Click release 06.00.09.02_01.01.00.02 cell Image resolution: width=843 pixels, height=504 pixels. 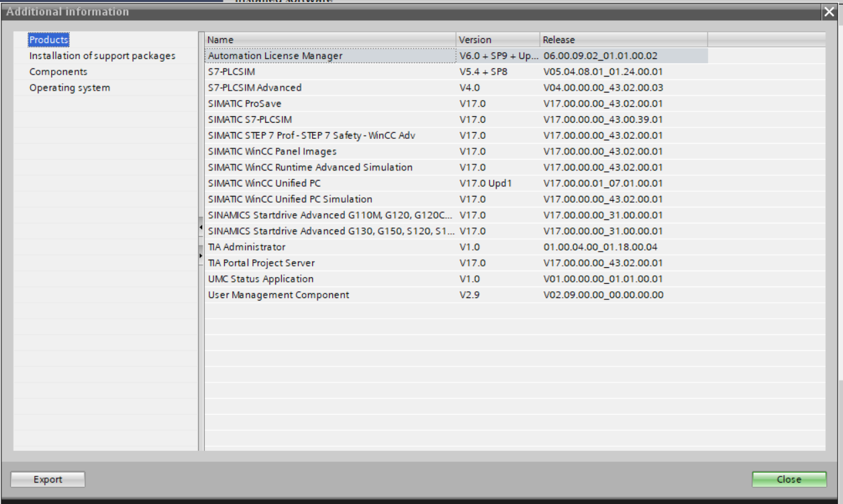click(624, 56)
